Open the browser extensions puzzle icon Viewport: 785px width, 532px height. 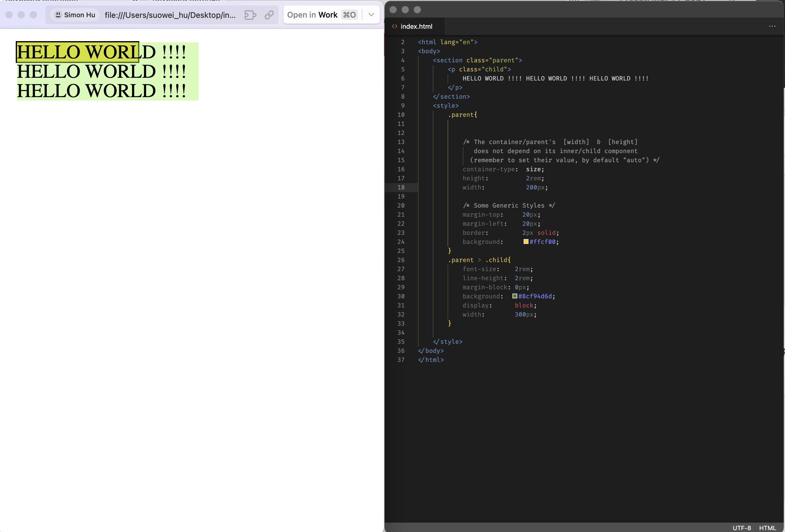point(250,15)
